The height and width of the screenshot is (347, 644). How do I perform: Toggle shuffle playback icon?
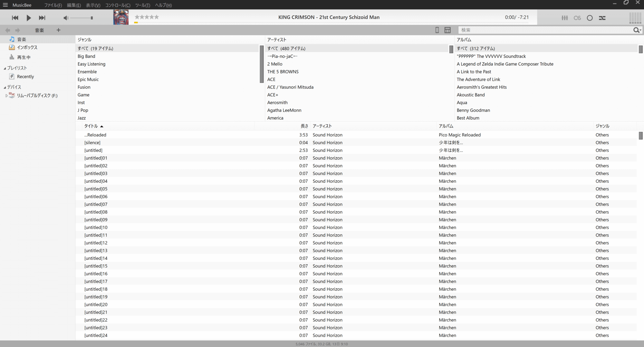coord(602,18)
